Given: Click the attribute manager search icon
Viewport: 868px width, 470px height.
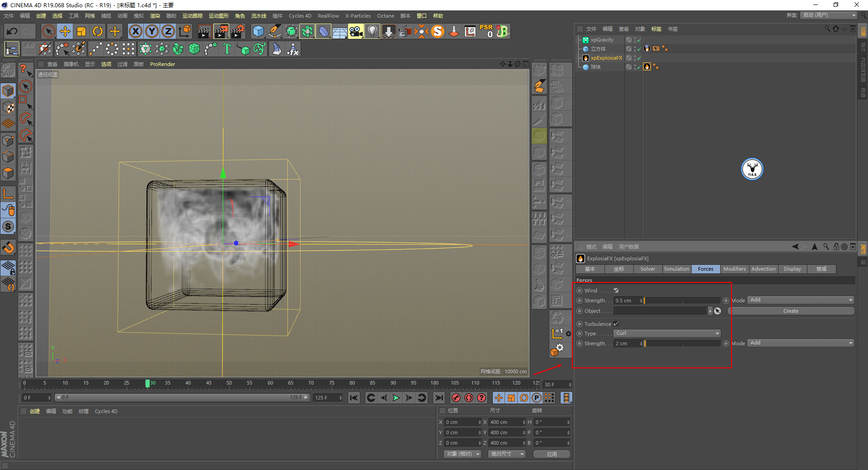Looking at the screenshot, I should (826, 247).
